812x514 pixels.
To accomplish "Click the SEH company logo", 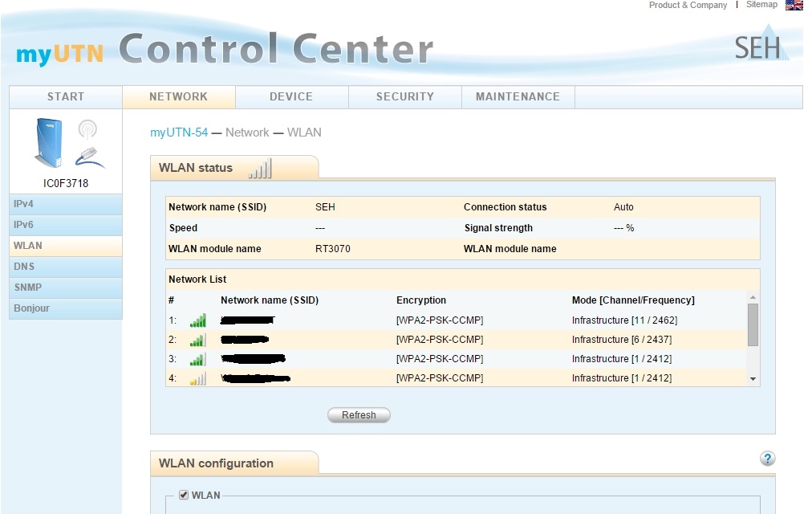I will click(761, 47).
